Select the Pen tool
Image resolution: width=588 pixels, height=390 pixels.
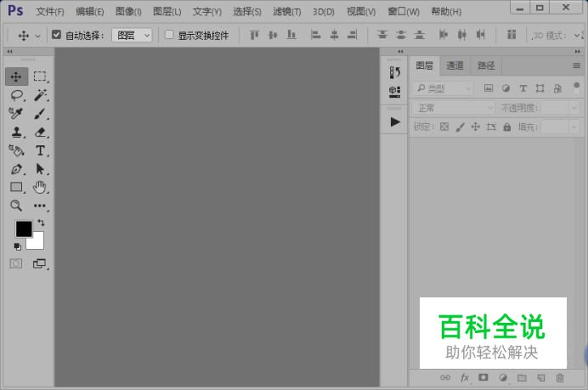pos(16,169)
